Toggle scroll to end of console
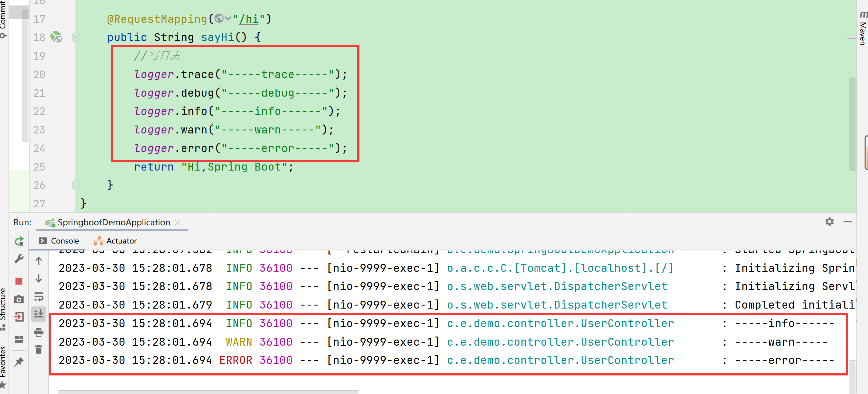 pos(39,314)
